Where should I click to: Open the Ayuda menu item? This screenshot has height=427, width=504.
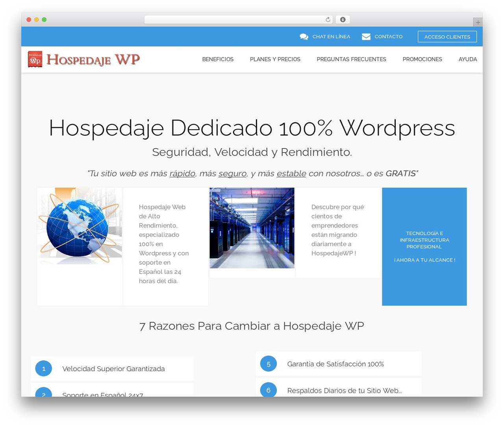(x=468, y=59)
